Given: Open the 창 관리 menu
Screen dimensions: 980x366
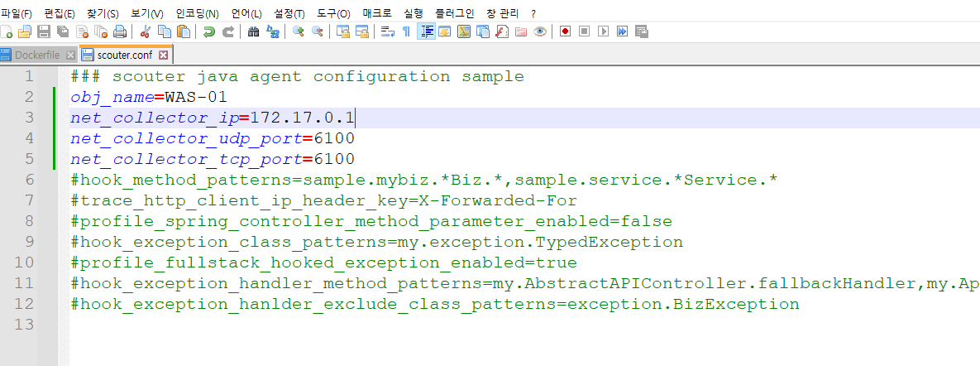Looking at the screenshot, I should 503,13.
